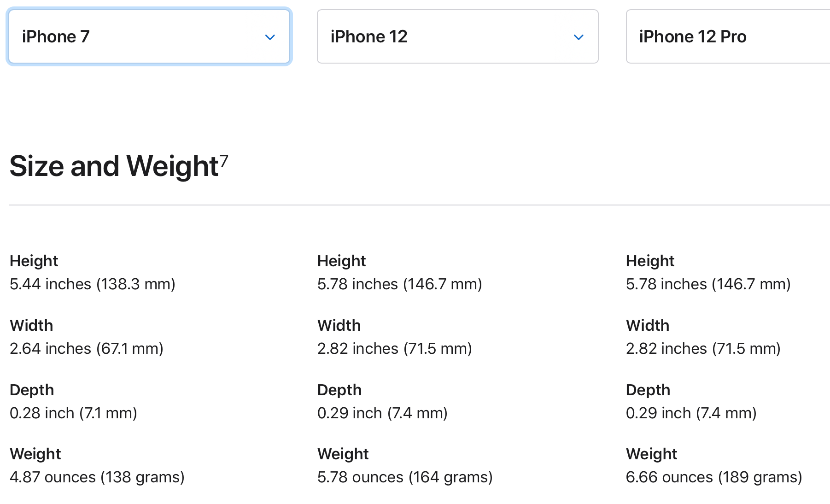Click the chevron arrow in iPhone 12 selector
830x504 pixels.
(x=579, y=37)
